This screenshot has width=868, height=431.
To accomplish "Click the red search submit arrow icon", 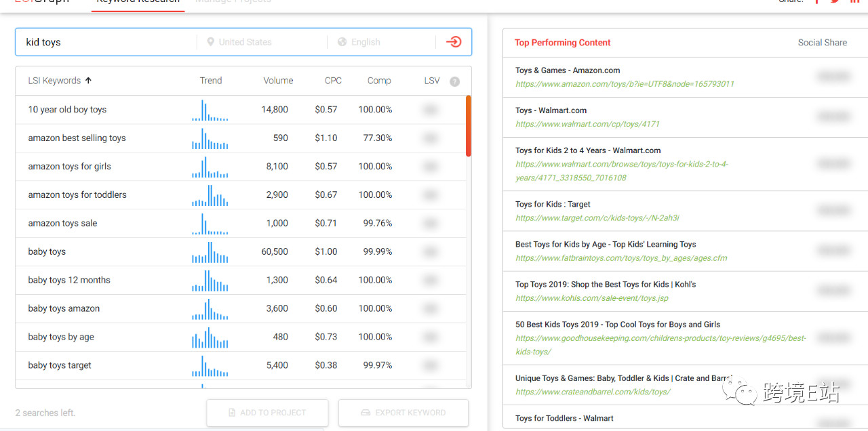I will pos(454,42).
